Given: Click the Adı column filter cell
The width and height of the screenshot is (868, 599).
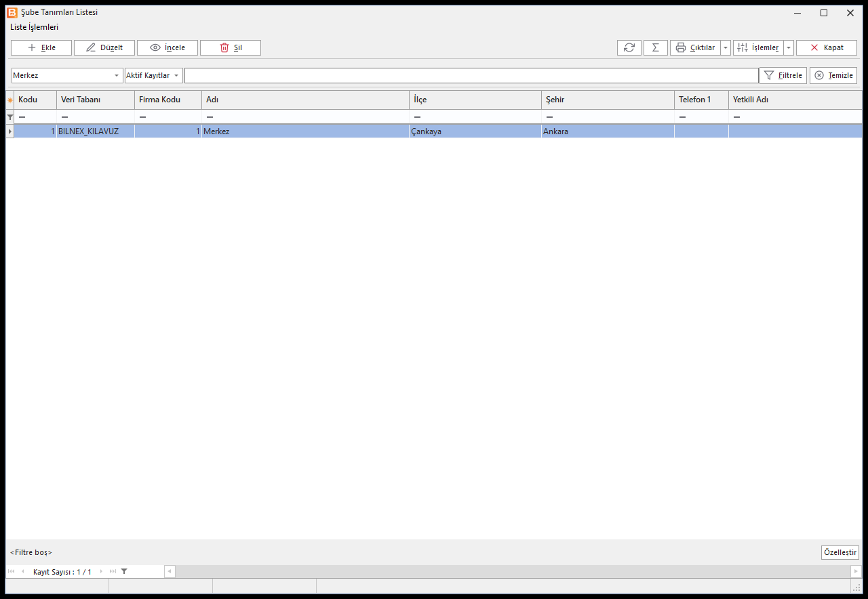Looking at the screenshot, I should [305, 117].
